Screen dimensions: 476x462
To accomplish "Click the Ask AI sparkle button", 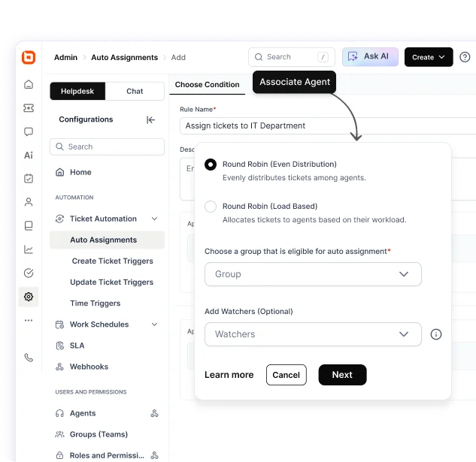I will [370, 57].
